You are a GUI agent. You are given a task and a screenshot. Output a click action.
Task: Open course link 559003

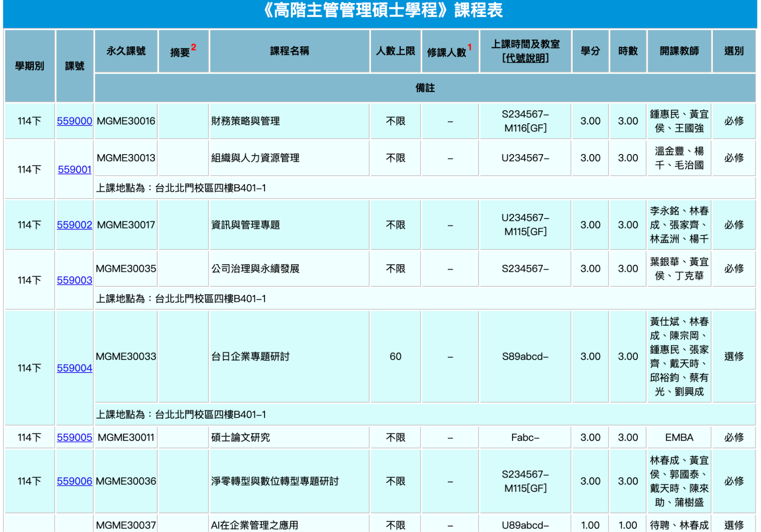pos(74,280)
